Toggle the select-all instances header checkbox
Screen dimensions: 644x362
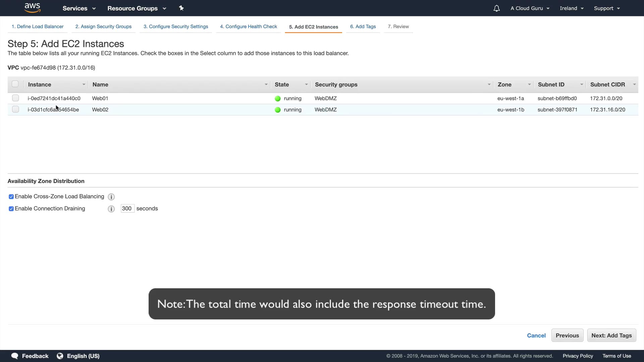(x=15, y=84)
